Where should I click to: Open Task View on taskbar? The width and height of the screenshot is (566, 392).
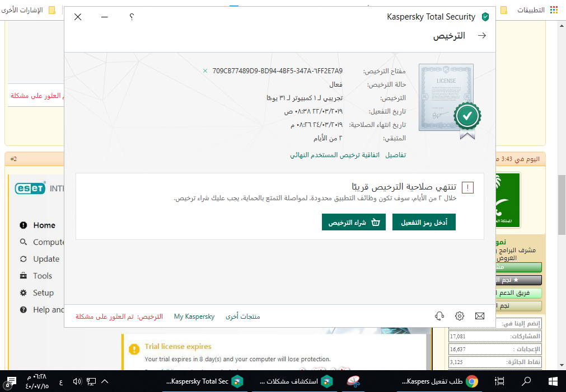pos(499,381)
